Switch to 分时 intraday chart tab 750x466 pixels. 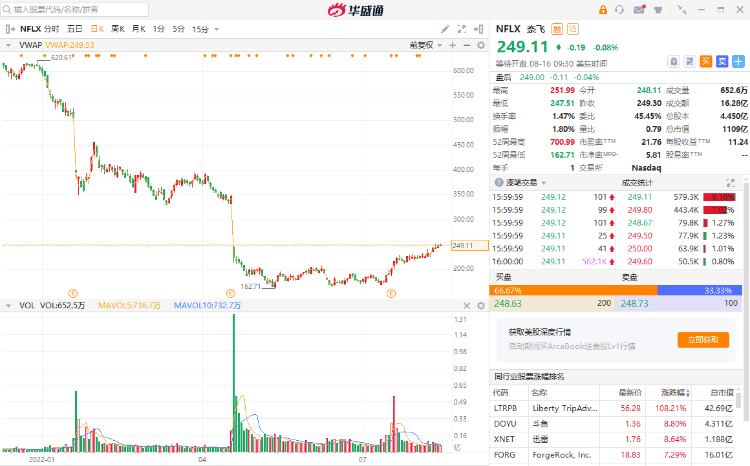coord(52,29)
